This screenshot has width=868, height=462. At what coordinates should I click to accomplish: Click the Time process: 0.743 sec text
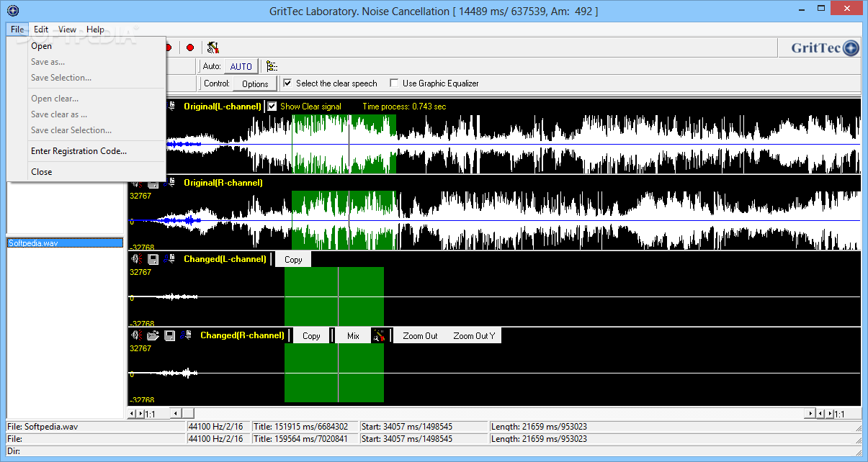click(x=404, y=107)
